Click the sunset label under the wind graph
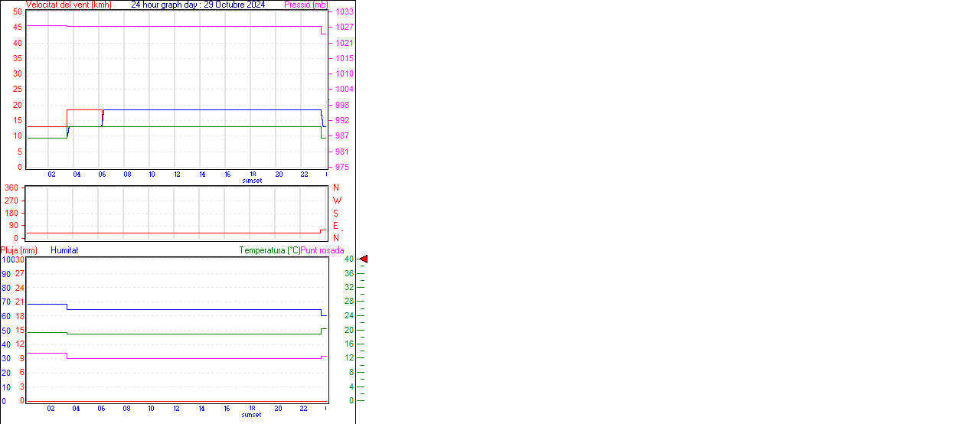Viewport: 980px width, 424px height. (251, 181)
